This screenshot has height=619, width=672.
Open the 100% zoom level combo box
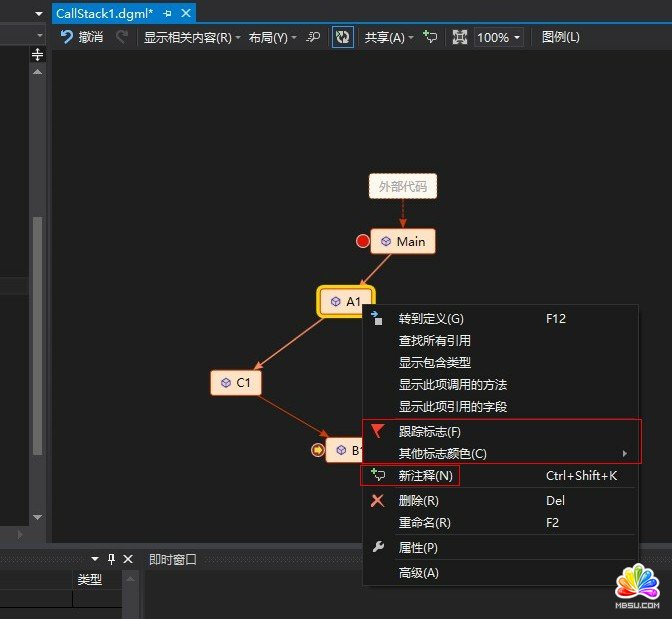pos(498,37)
